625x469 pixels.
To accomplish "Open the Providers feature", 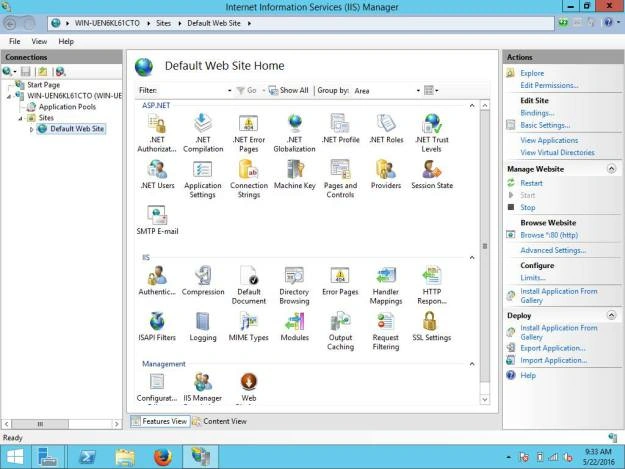I will 386,174.
